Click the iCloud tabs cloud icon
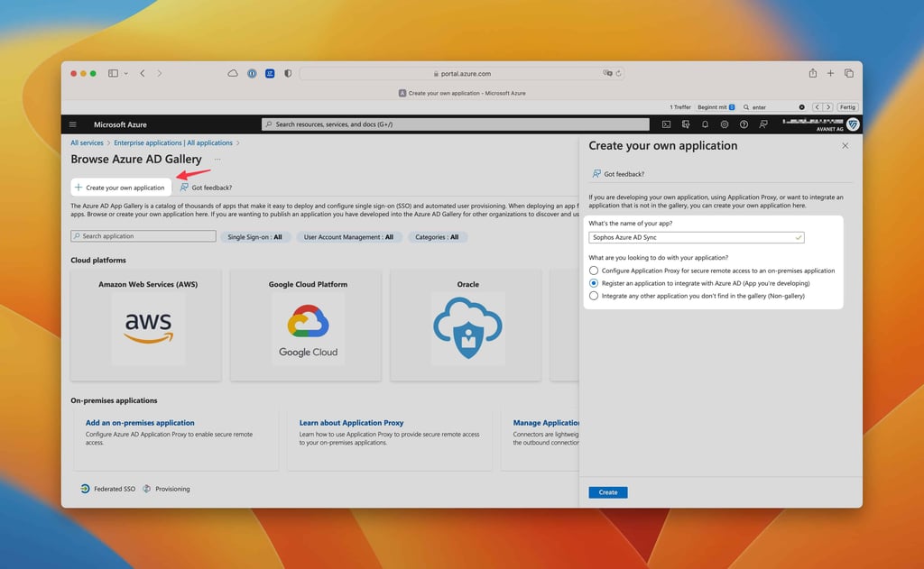Screen dimensions: 924x569 point(233,74)
